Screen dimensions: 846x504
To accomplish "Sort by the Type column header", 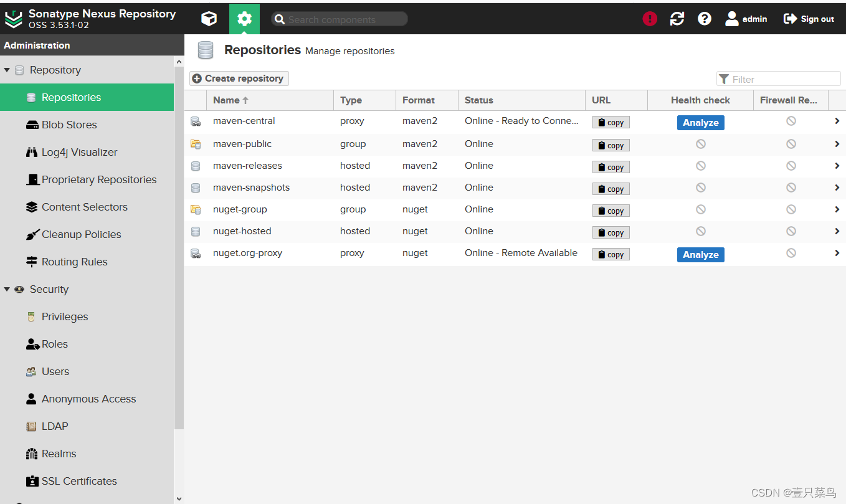I will click(365, 100).
